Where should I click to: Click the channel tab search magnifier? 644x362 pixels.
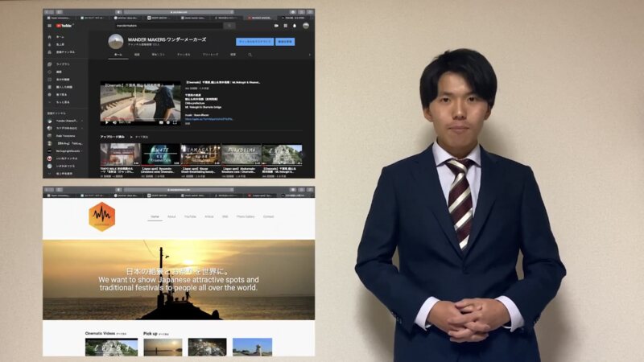pyautogui.click(x=250, y=55)
